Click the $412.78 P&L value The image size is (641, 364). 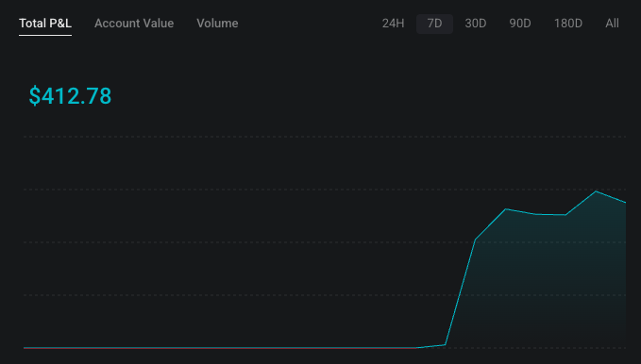coord(70,96)
